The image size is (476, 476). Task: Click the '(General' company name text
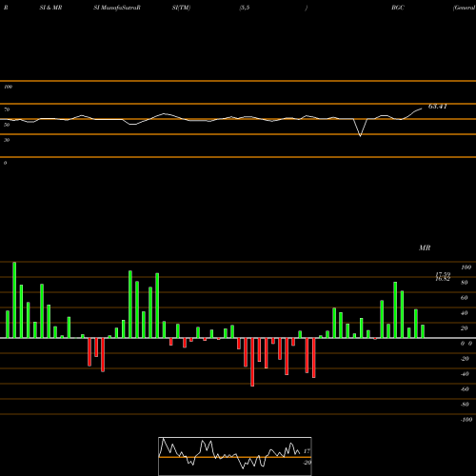pyautogui.click(x=464, y=8)
